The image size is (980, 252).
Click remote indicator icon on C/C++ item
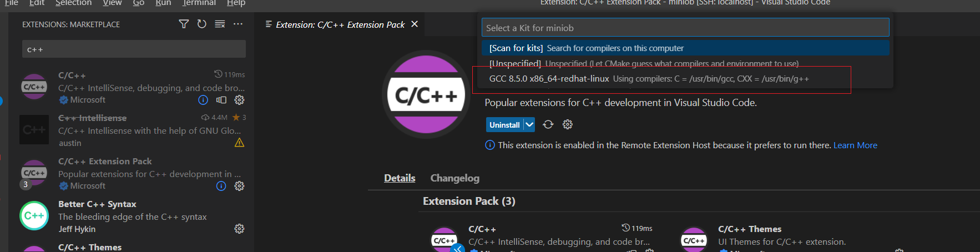(x=221, y=100)
